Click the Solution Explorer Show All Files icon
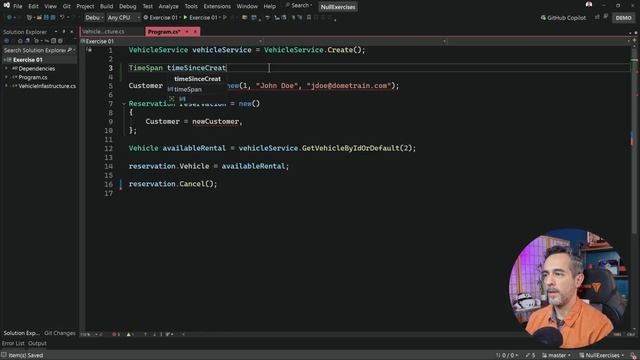This screenshot has height=360, width=640. [x=53, y=41]
